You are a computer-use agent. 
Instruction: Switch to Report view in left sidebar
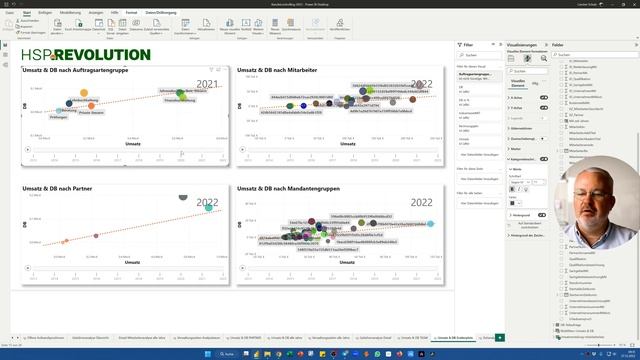[5, 45]
